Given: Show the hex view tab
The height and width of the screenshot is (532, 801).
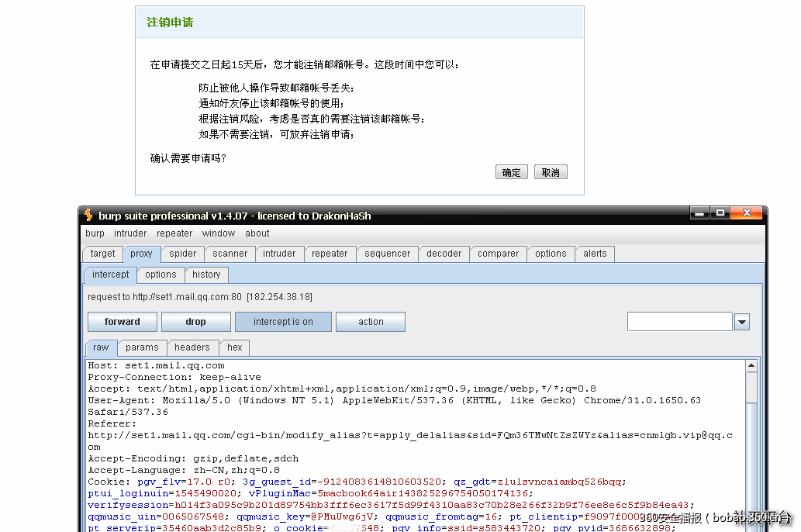Looking at the screenshot, I should [235, 347].
